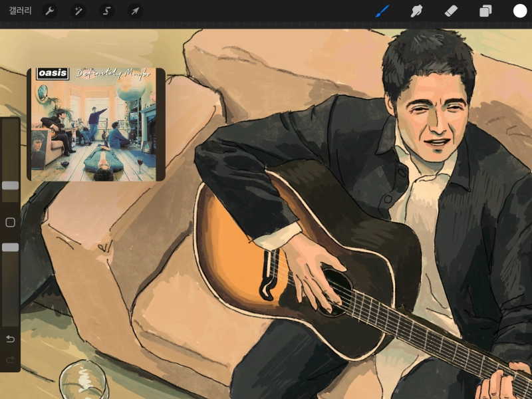Activate the Transform arrow tool
This screenshot has height=399, width=532.
coord(135,11)
